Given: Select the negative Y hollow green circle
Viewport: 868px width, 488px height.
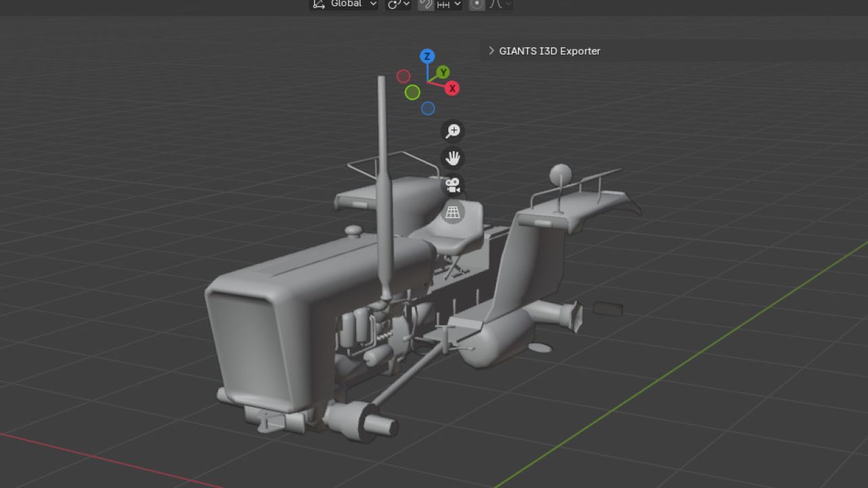Looking at the screenshot, I should click(412, 92).
